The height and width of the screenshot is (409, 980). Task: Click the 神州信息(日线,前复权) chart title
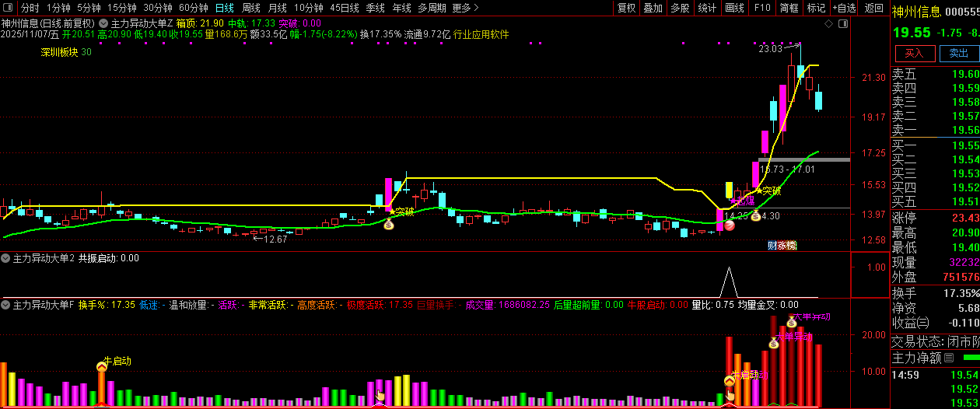(x=49, y=23)
